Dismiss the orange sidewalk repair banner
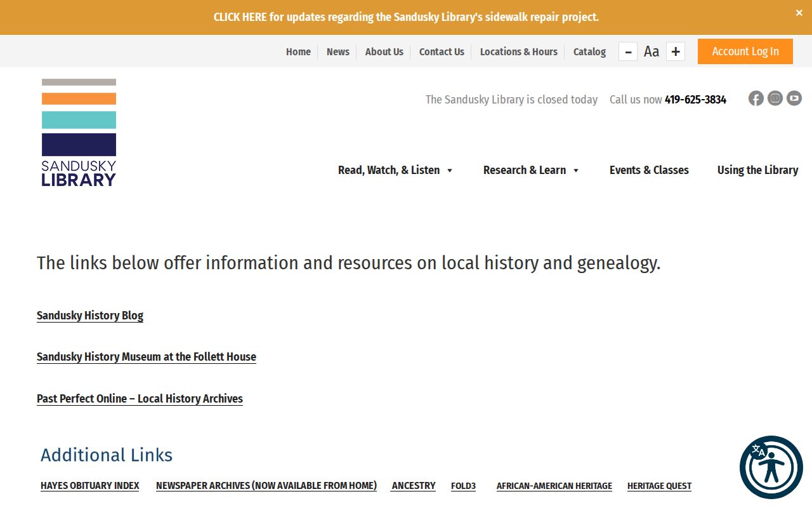Screen dimensions: 812x508 799,13
